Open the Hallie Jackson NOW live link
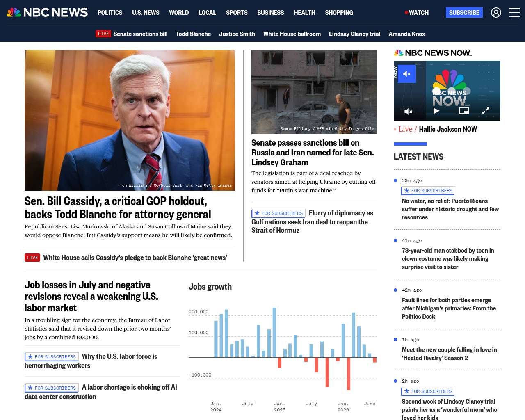 [x=448, y=129]
